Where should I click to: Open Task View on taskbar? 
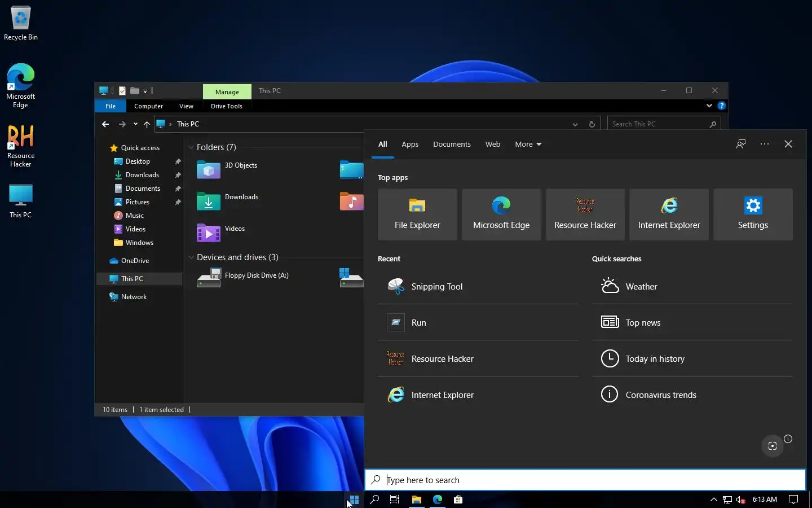[395, 500]
